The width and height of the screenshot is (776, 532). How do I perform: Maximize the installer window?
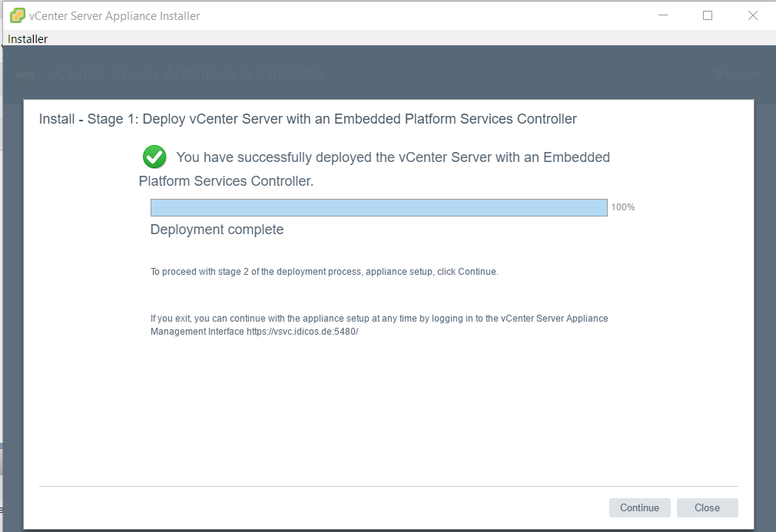pyautogui.click(x=708, y=15)
